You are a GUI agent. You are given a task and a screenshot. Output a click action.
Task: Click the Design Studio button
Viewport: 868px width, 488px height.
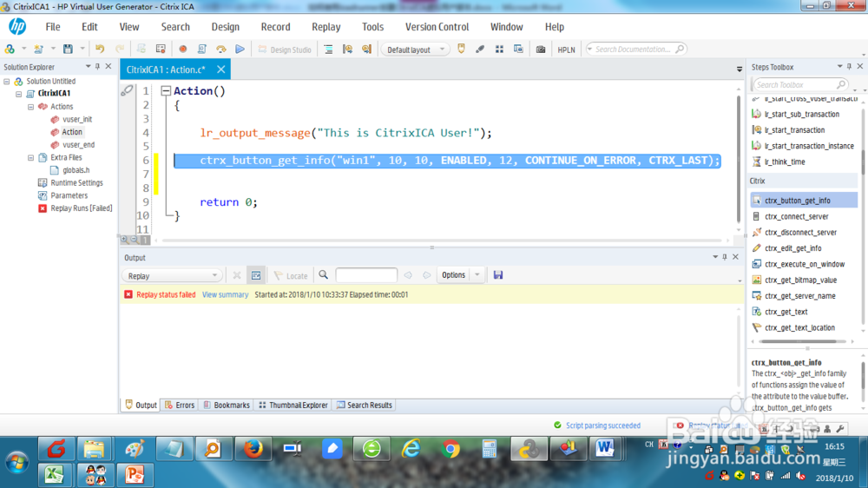[x=285, y=49]
